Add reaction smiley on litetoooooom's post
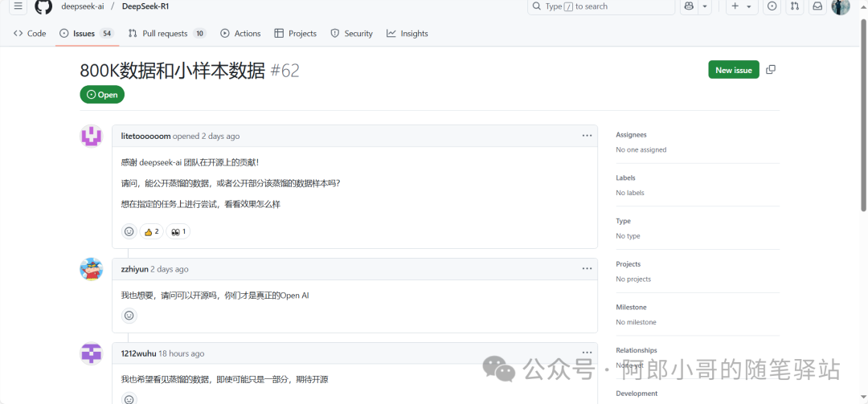The height and width of the screenshot is (404, 868). click(x=129, y=231)
